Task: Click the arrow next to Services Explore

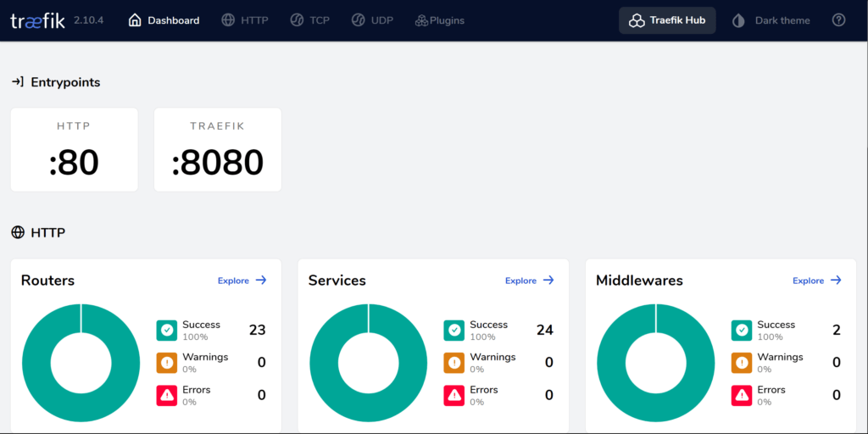Action: [x=548, y=280]
